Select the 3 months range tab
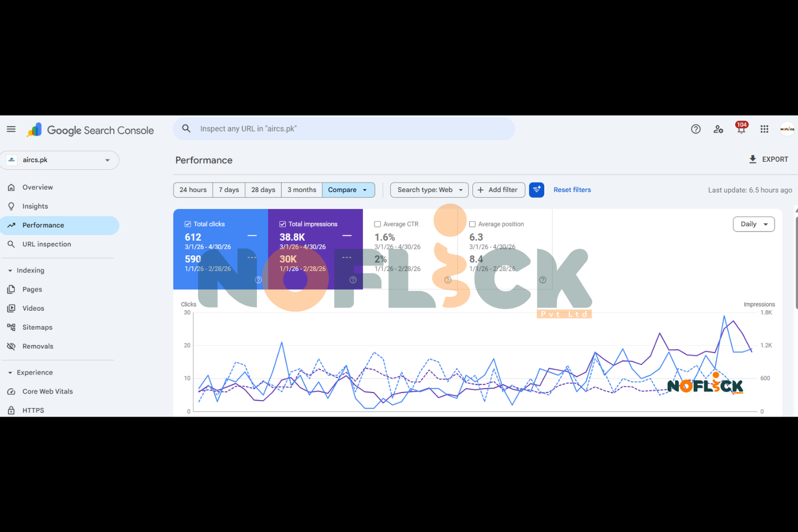Screen dimensions: 798x532 pos(302,190)
